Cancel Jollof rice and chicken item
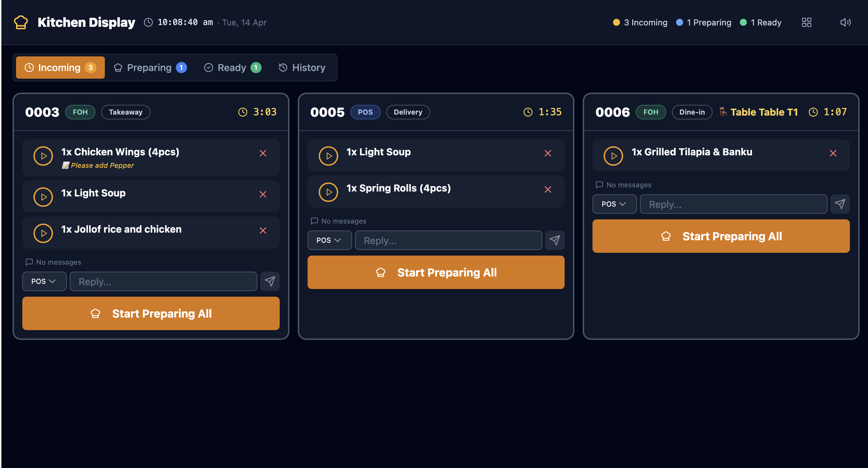This screenshot has height=468, width=868. (x=263, y=231)
